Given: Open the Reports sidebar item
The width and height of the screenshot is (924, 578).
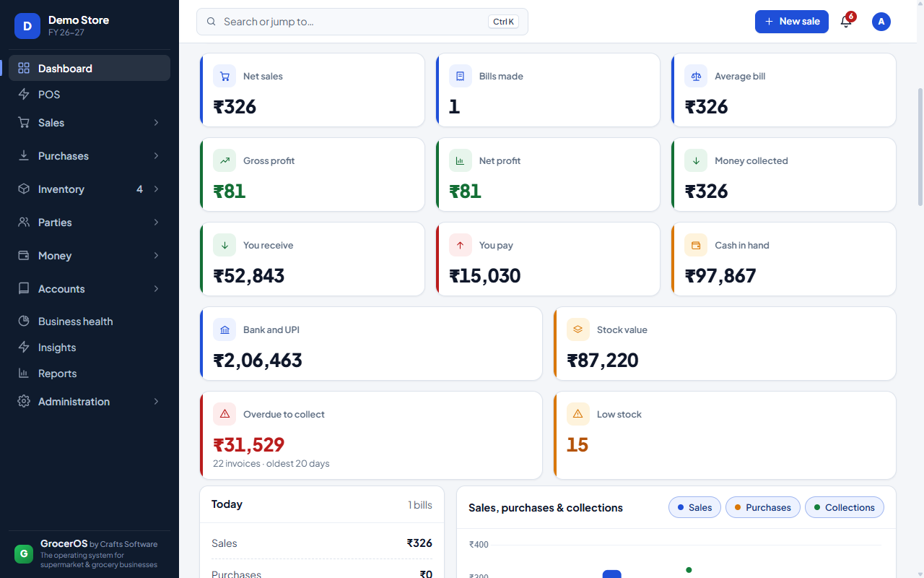Looking at the screenshot, I should (x=90, y=374).
